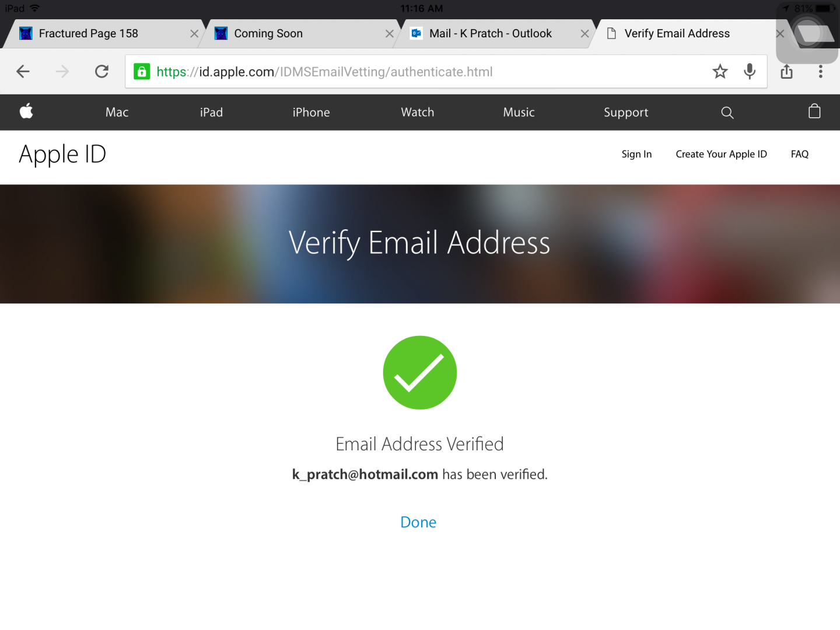The image size is (840, 630).
Task: Open the shopping bag icon
Action: [814, 111]
